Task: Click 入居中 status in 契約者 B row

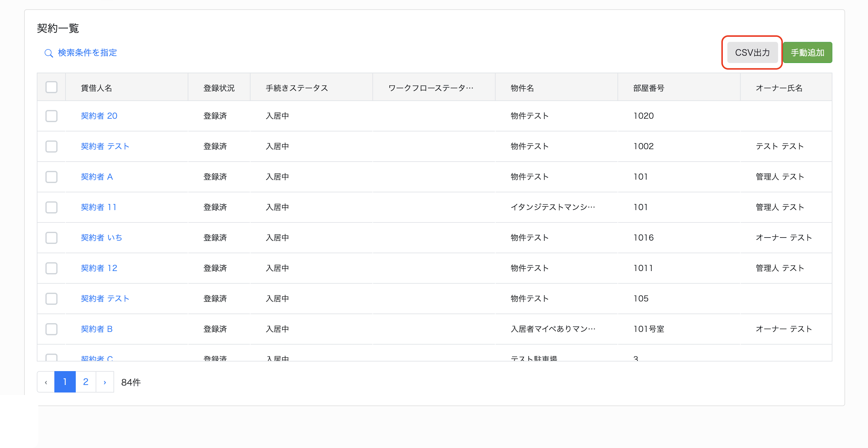Action: (277, 329)
